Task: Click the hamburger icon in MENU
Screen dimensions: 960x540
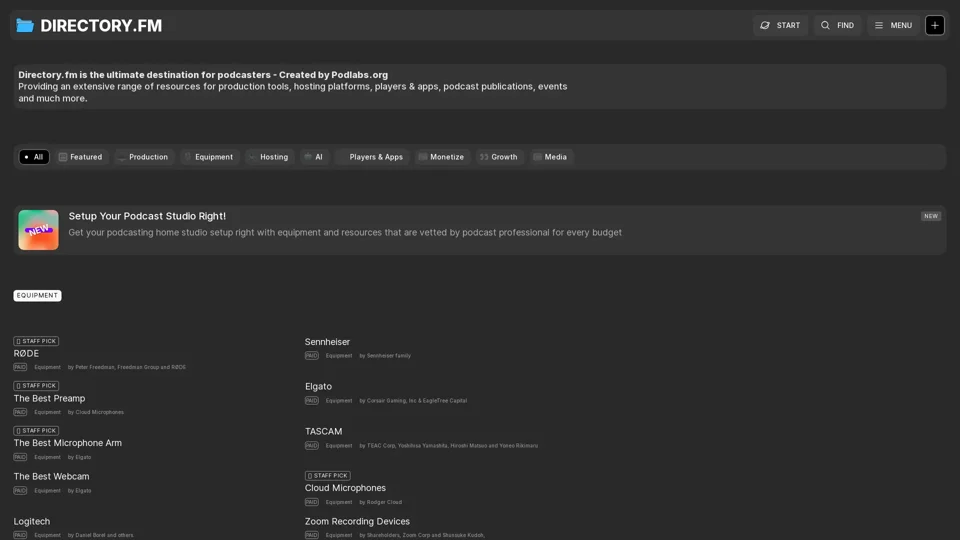Action: click(879, 25)
